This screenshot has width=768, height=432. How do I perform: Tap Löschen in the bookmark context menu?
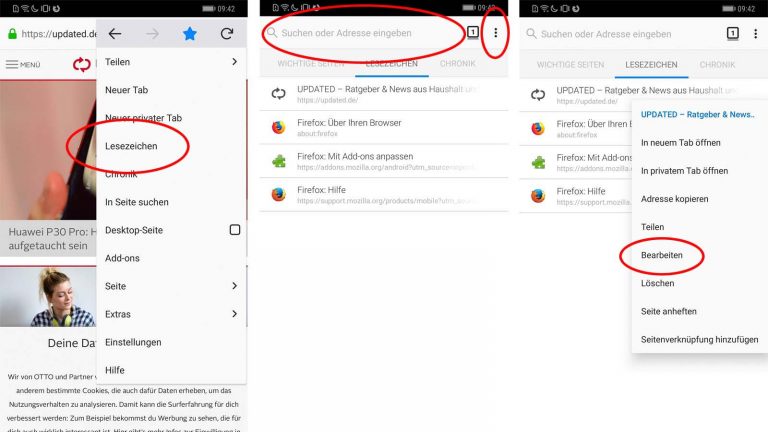[657, 283]
